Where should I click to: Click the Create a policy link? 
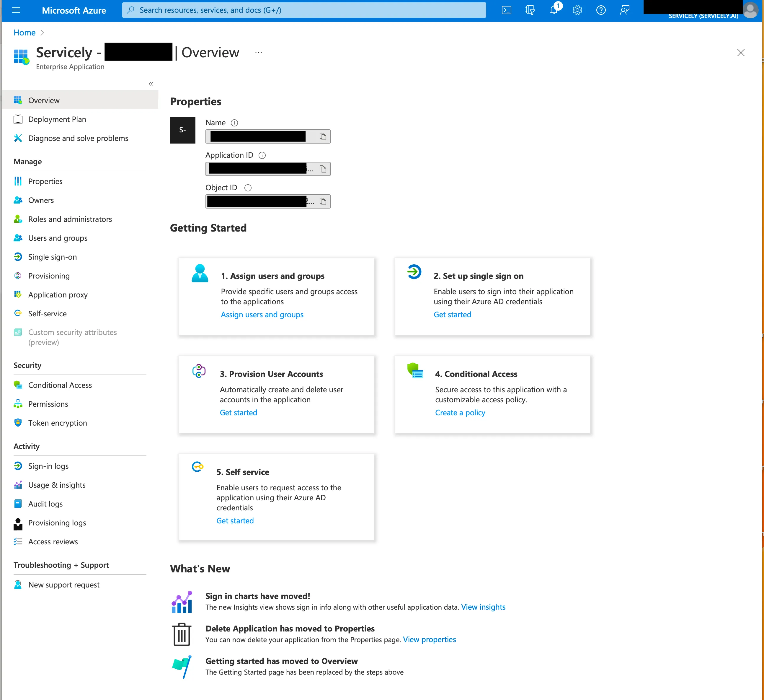[x=460, y=413]
